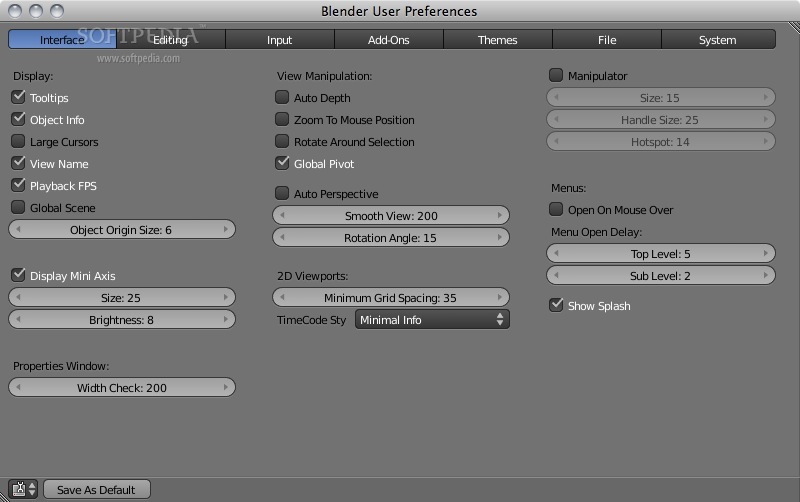Click the Rotation Angle: 15 field
This screenshot has height=502, width=800.
(391, 237)
